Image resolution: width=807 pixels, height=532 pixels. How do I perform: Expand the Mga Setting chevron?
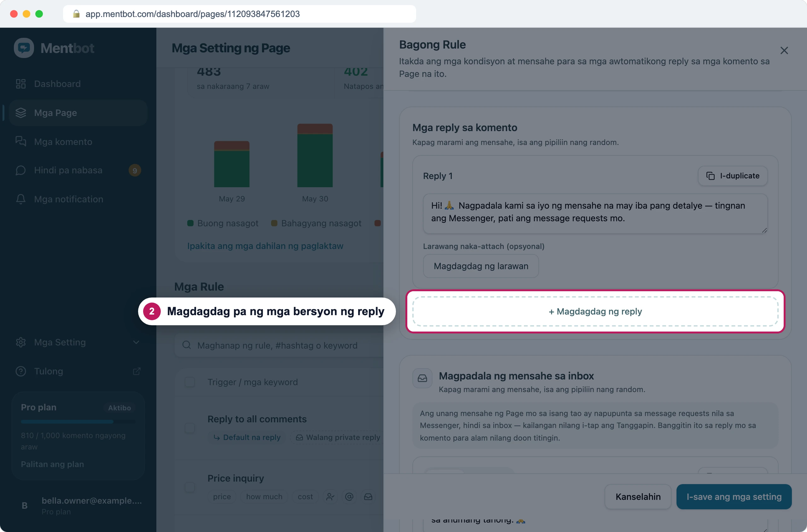click(136, 342)
